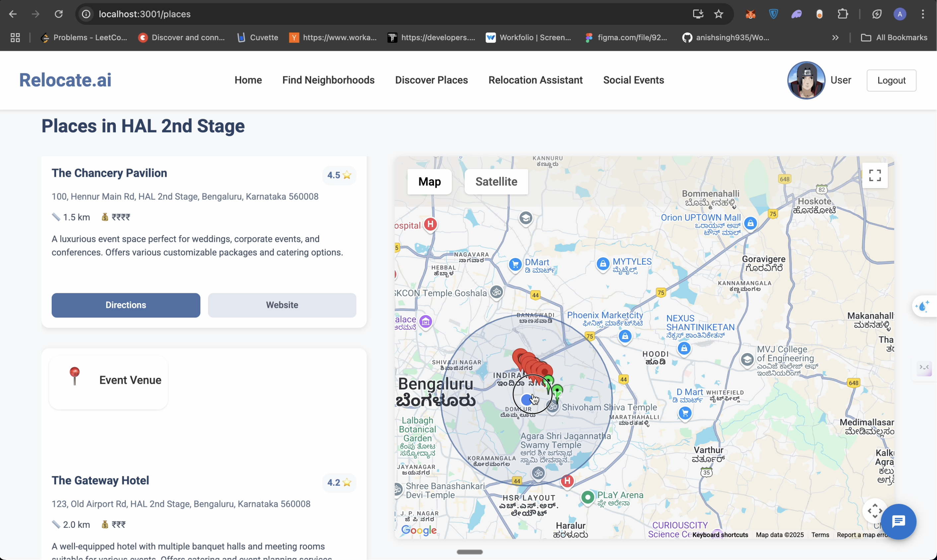This screenshot has width=937, height=560.
Task: Click the DMart shopping cart marker
Action: pyautogui.click(x=515, y=264)
